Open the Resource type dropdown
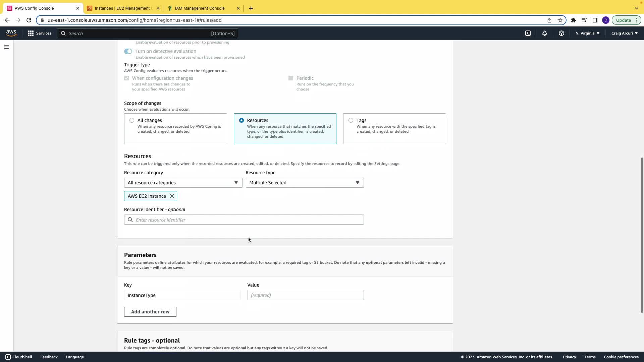644x362 pixels. [x=305, y=183]
